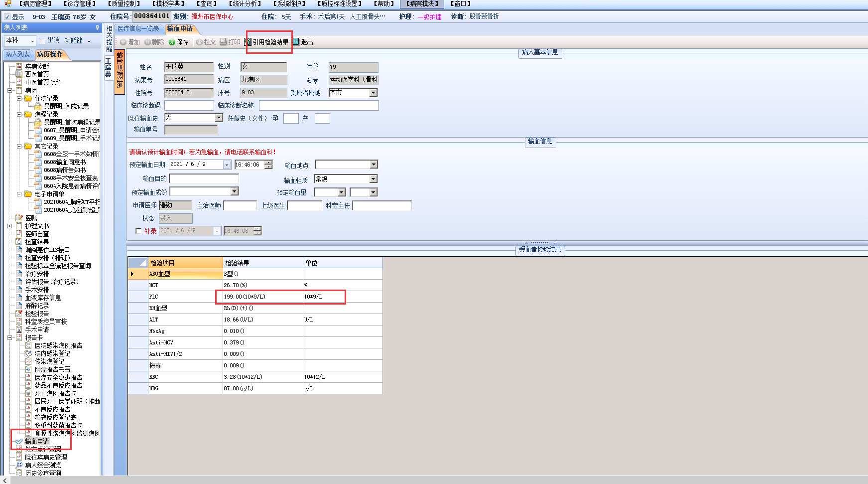The image size is (868, 484).
Task: Click the 临床诊断码 input field
Action: coord(189,105)
